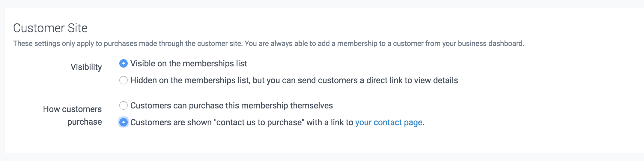This screenshot has height=161, width=644.
Task: Click the 'Customer Site' section heading
Action: (50, 28)
